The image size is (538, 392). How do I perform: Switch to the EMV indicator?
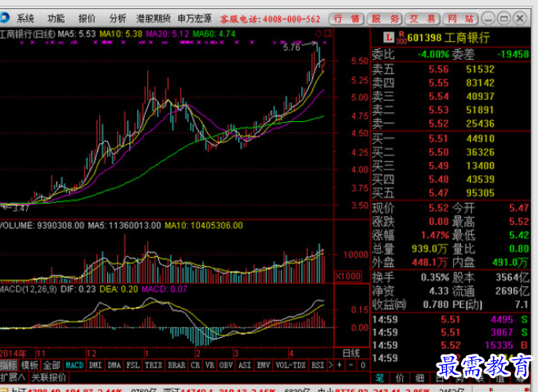click(264, 365)
